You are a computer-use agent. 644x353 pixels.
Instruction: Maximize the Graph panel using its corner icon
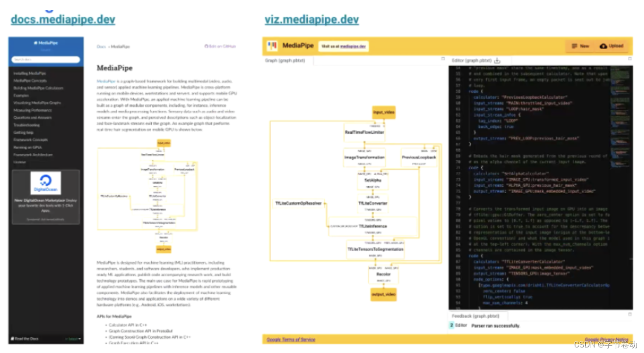[x=443, y=59]
